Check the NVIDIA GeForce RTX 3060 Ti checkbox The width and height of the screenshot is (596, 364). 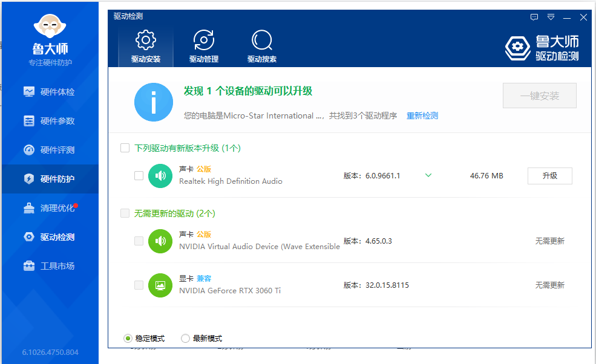click(x=139, y=285)
